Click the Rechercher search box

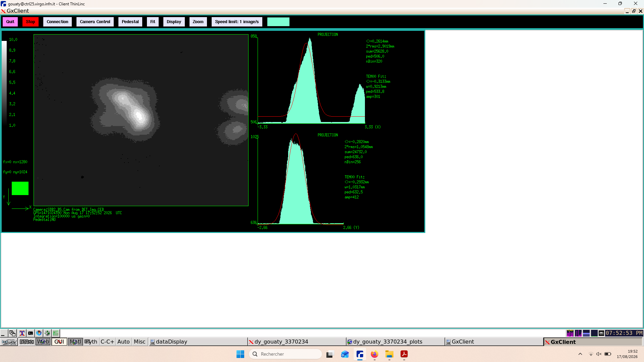285,354
